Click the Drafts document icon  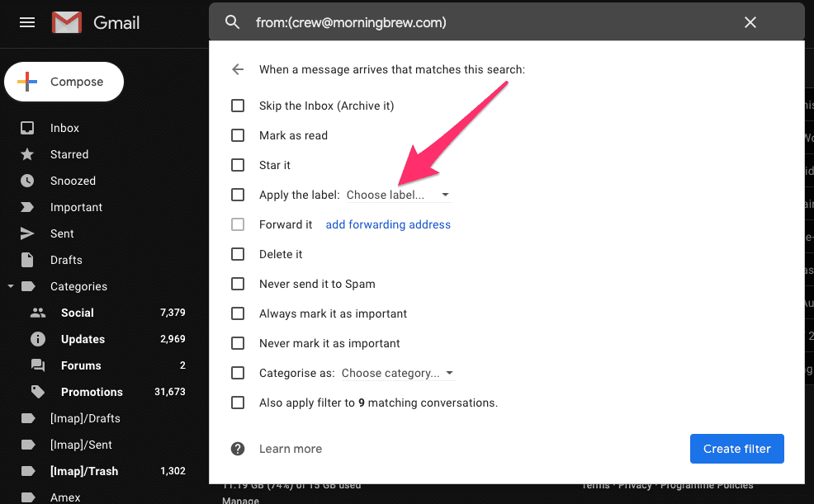27,260
